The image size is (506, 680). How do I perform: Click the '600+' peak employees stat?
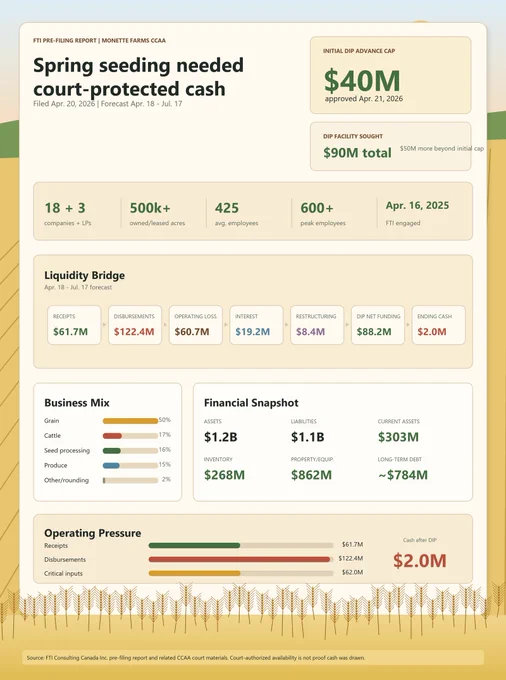point(317,208)
